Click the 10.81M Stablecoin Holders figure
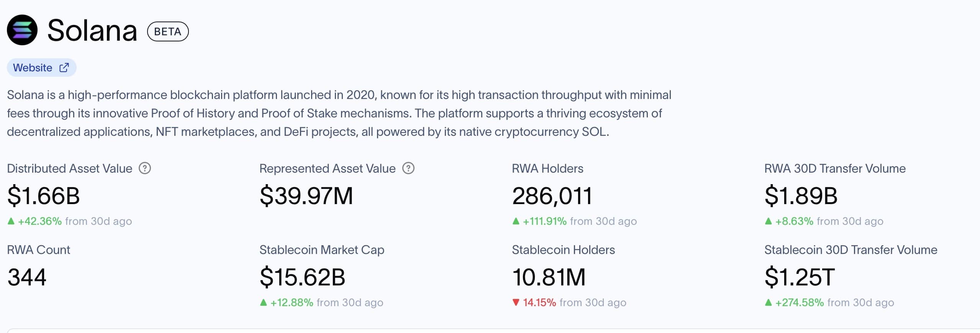This screenshot has width=980, height=333. (x=549, y=277)
